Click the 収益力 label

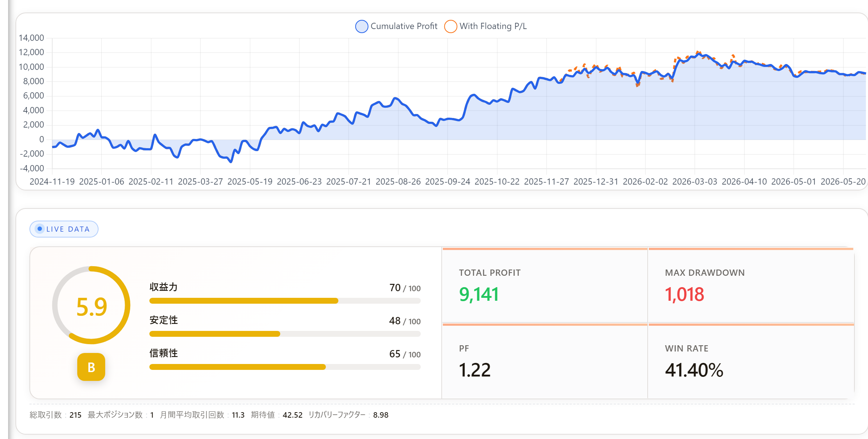[164, 287]
